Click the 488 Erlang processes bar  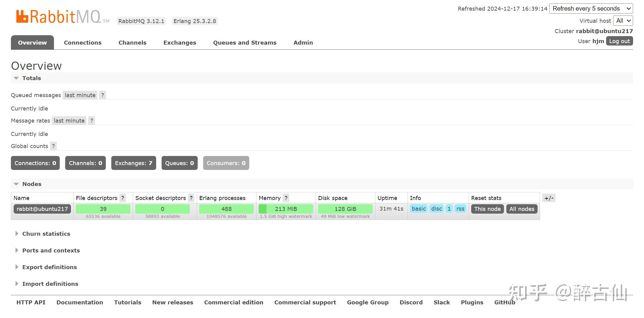(226, 209)
